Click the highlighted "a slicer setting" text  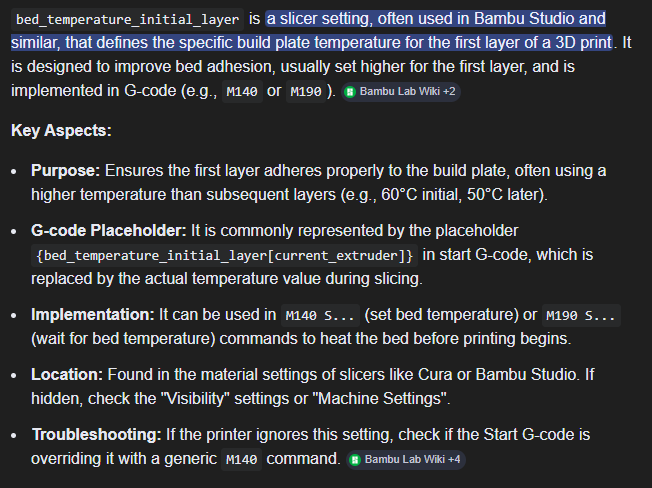click(323, 19)
